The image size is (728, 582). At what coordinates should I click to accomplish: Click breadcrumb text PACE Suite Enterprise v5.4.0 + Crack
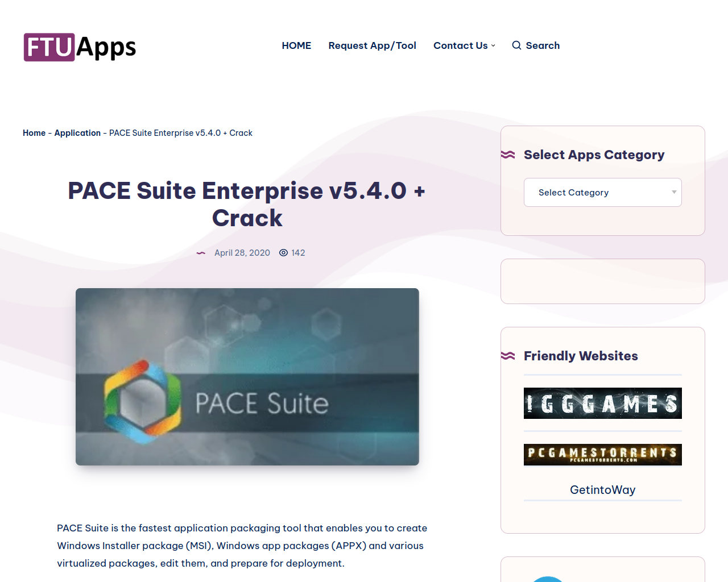(181, 133)
